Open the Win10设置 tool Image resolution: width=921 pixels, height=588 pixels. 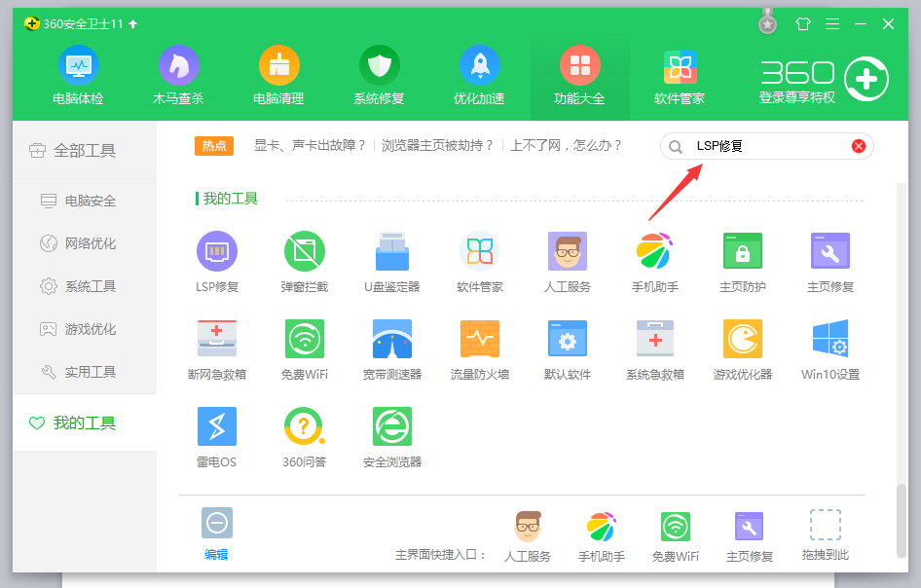[829, 349]
